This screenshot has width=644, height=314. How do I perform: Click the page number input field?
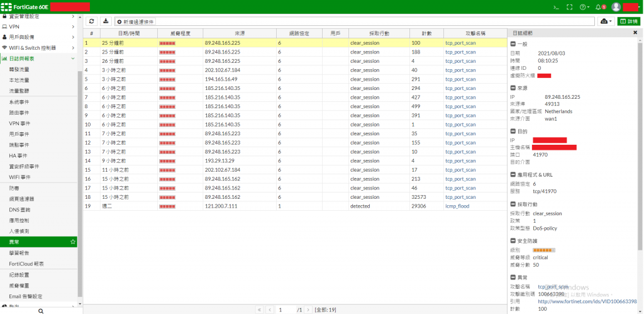(x=285, y=310)
